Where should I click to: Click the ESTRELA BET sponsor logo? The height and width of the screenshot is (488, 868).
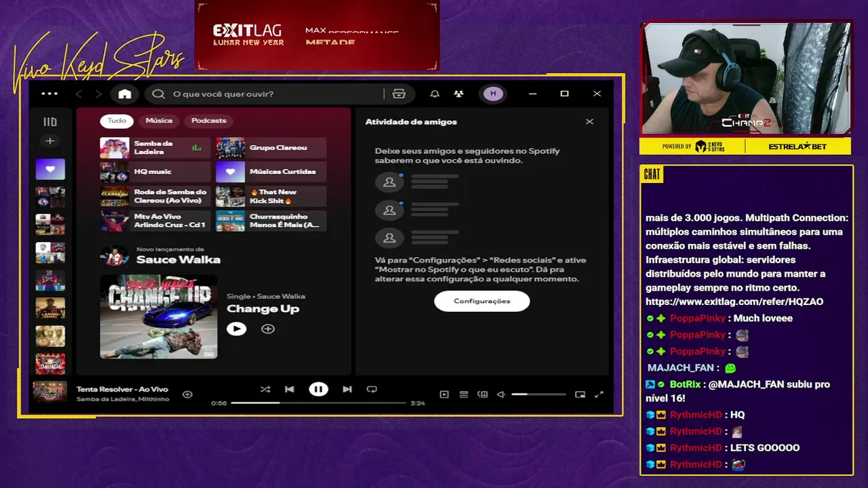(x=797, y=146)
